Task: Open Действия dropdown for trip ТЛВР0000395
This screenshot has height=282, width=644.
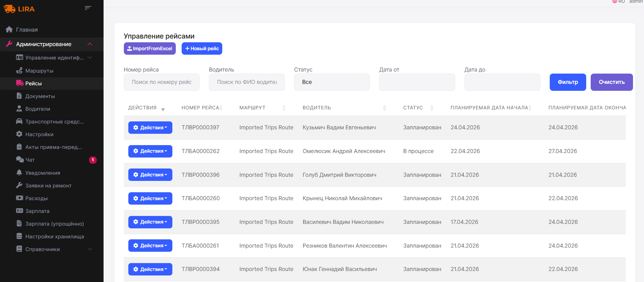Action: (150, 222)
